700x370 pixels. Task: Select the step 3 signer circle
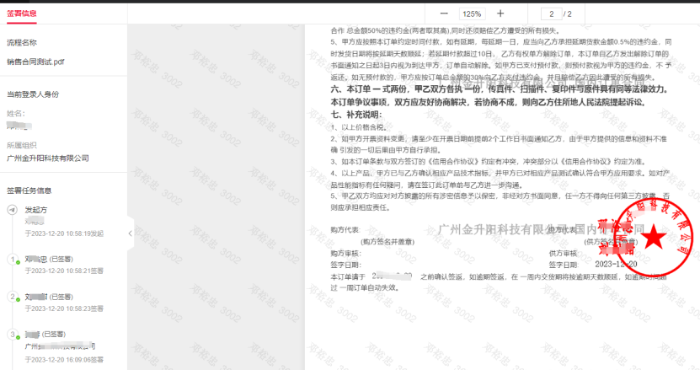pos(12,334)
